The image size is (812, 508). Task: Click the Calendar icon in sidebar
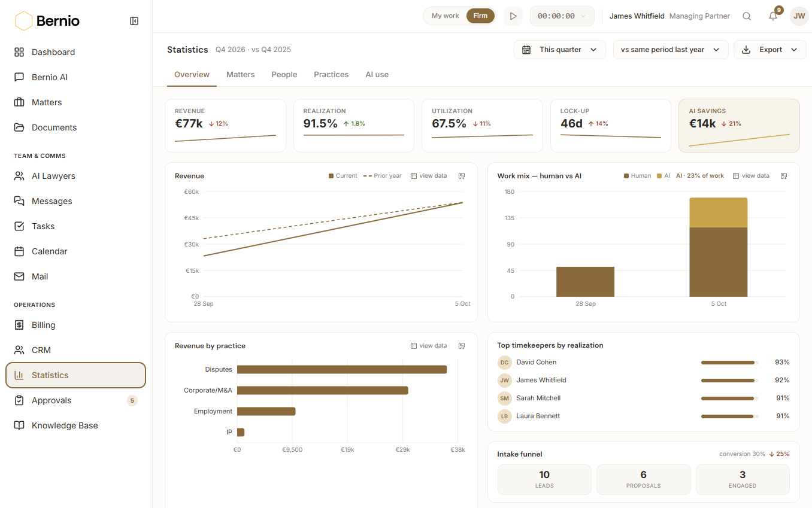pyautogui.click(x=19, y=251)
